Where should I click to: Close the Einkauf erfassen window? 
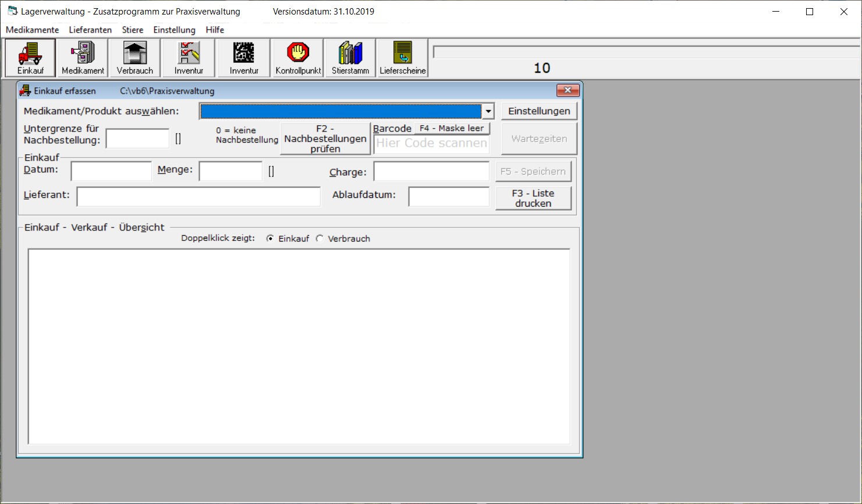coord(567,90)
